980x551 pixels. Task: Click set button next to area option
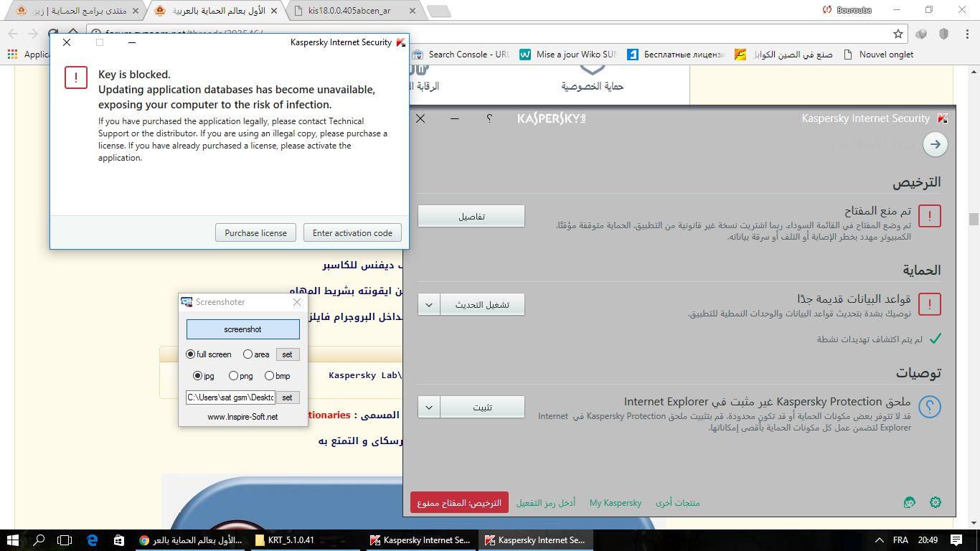tap(287, 354)
